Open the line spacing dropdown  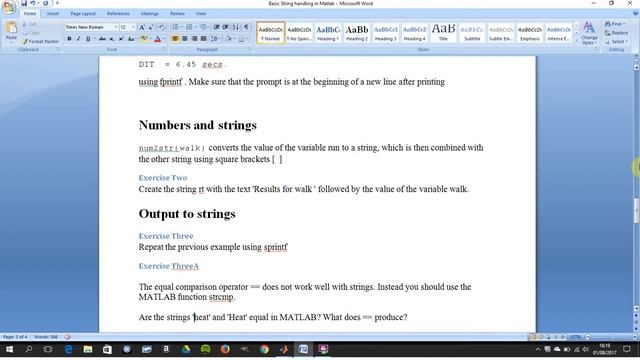tap(215, 39)
